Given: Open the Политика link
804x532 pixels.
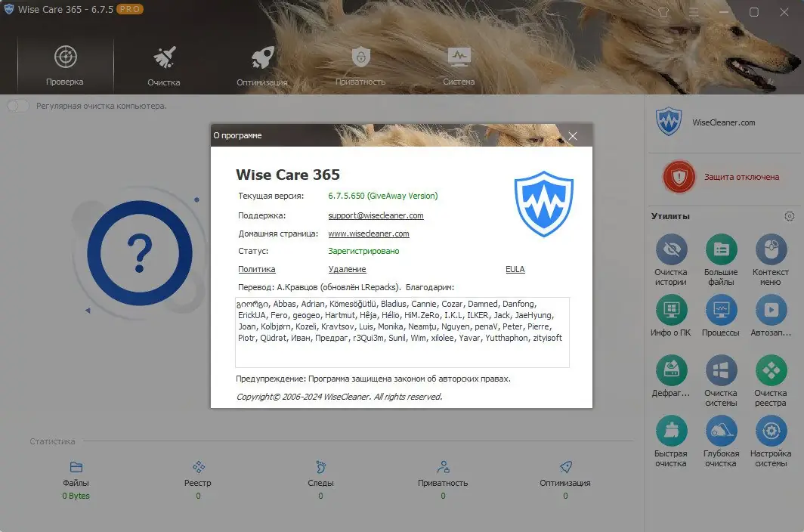Looking at the screenshot, I should pos(256,269).
